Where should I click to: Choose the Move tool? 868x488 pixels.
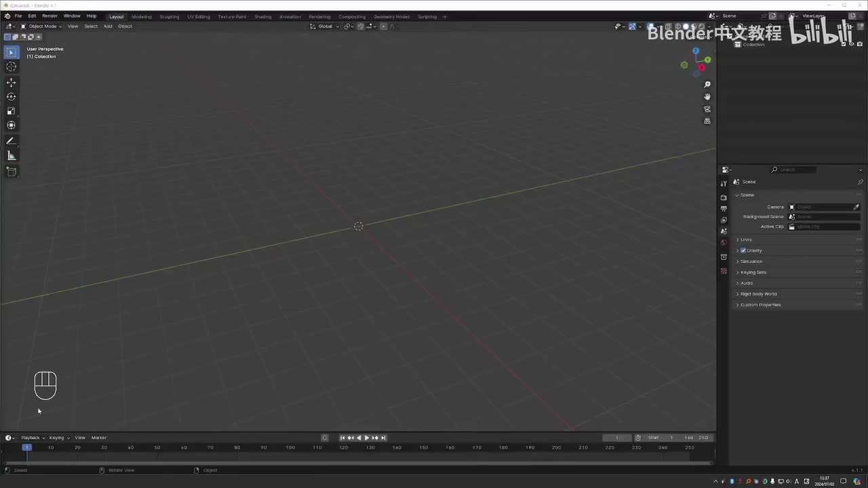point(11,82)
